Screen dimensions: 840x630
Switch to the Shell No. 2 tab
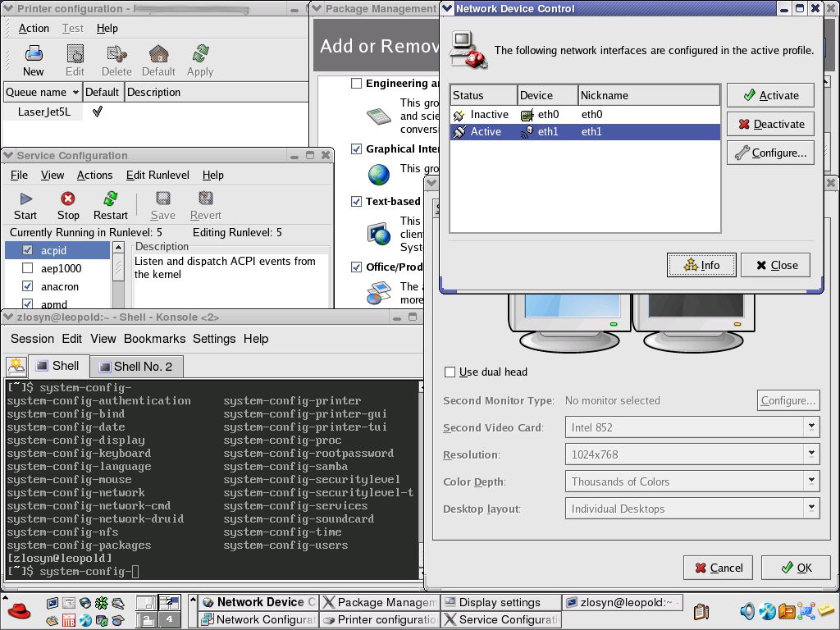137,367
